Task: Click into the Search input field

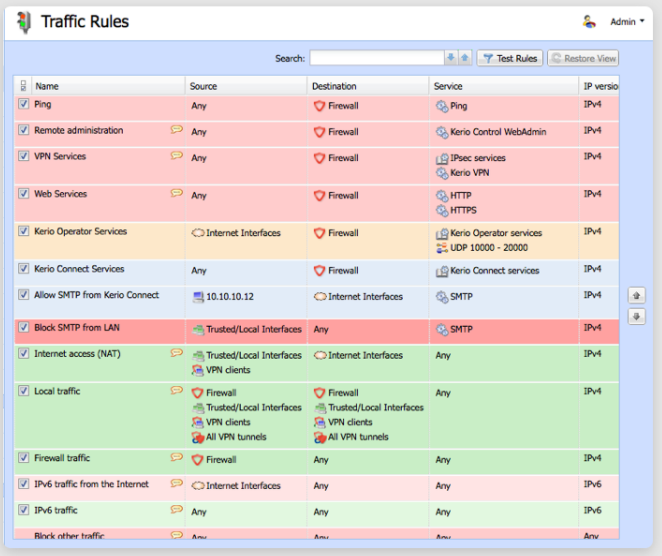Action: [x=377, y=58]
